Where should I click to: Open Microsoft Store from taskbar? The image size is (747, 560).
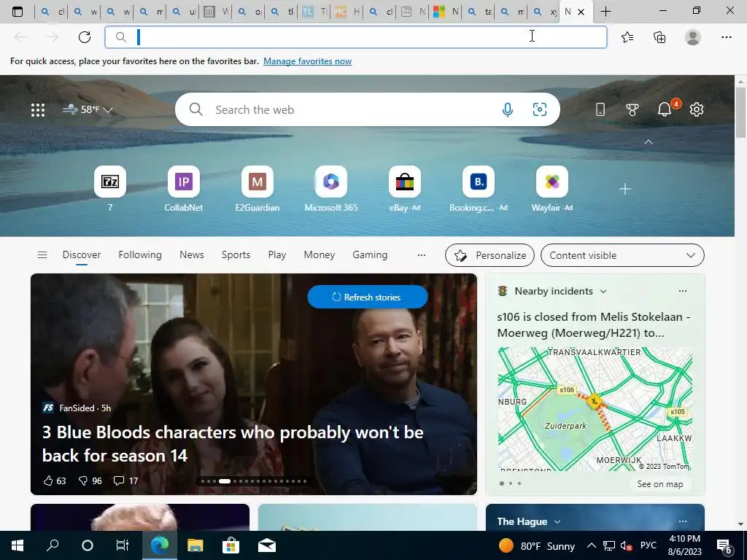231,545
